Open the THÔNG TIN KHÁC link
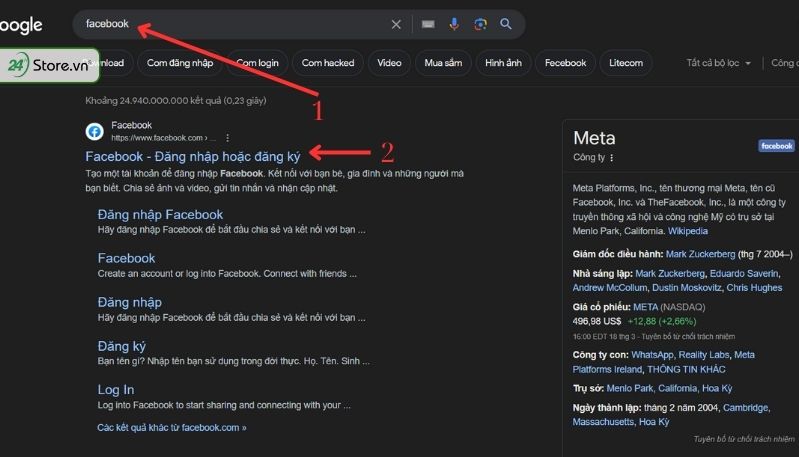799x457 pixels. (686, 369)
